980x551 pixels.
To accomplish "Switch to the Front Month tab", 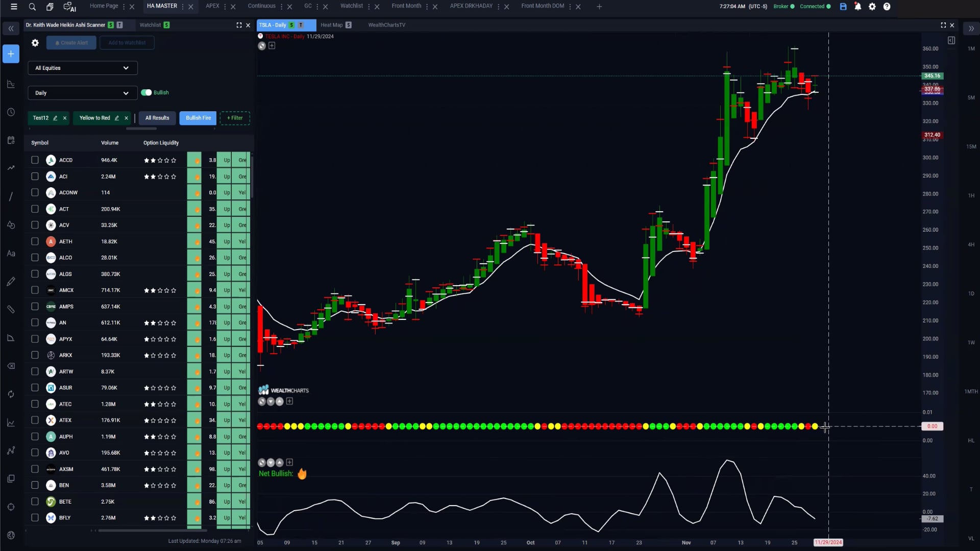I will click(406, 6).
